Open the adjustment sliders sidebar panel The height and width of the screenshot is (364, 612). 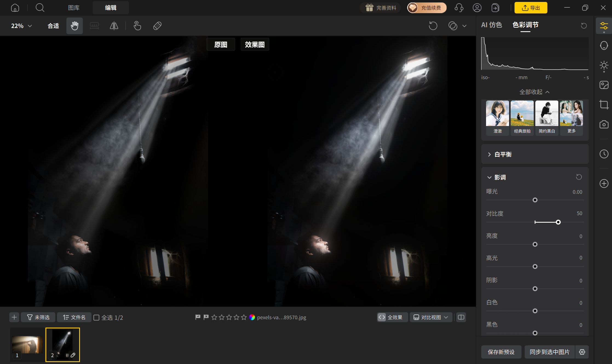pos(604,26)
